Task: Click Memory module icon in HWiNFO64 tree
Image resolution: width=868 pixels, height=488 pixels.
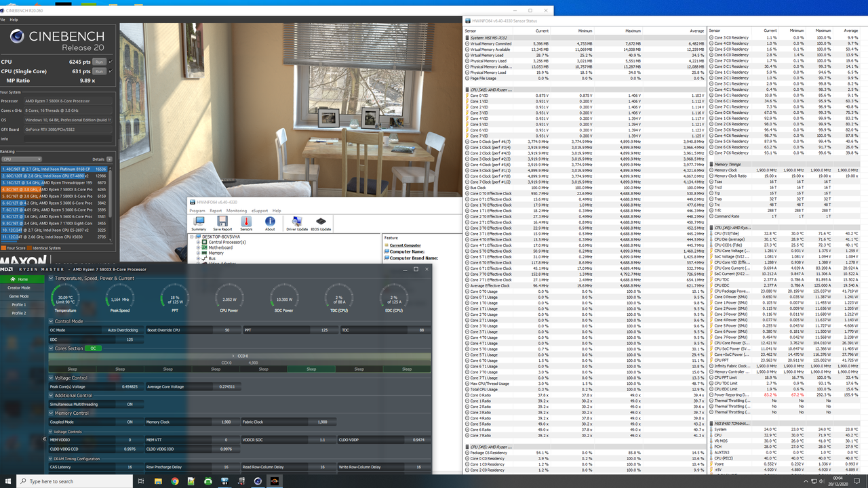Action: pos(205,253)
